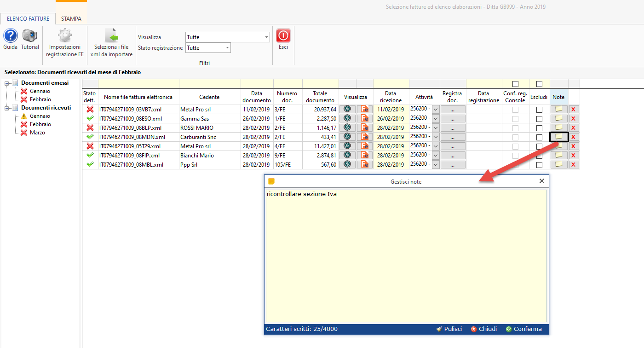The height and width of the screenshot is (348, 644).
Task: Switch to the STAMPA tab
Action: (x=71, y=19)
